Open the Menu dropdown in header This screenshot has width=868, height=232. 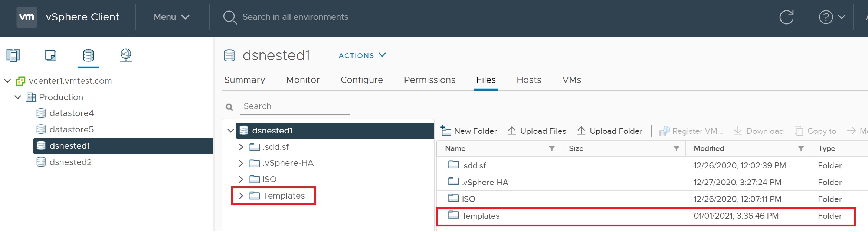(x=171, y=17)
